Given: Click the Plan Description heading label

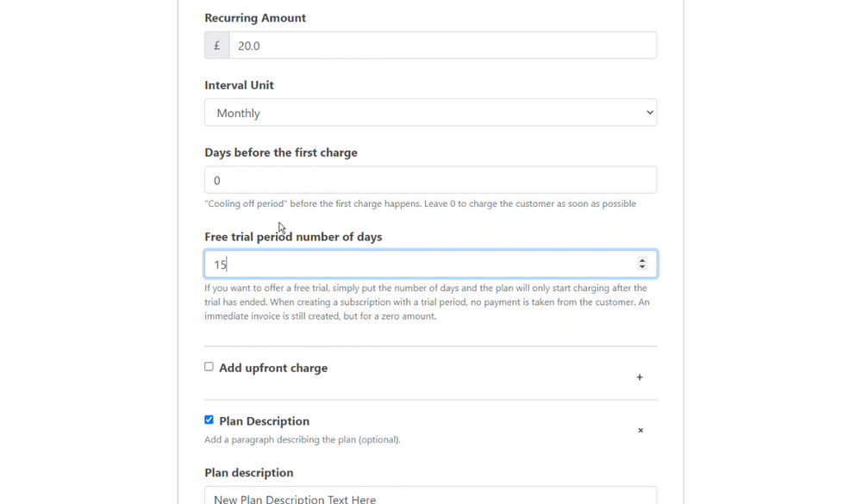Looking at the screenshot, I should click(265, 421).
